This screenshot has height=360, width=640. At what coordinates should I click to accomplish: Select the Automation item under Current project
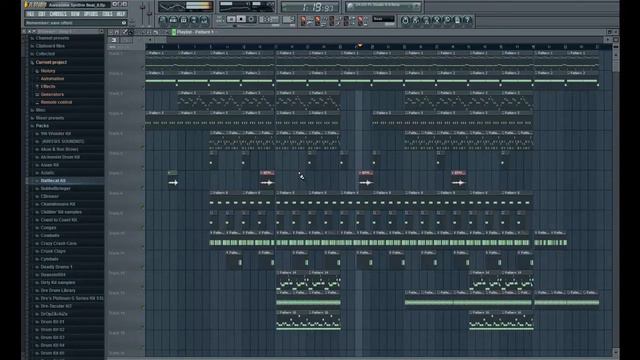pyautogui.click(x=52, y=78)
